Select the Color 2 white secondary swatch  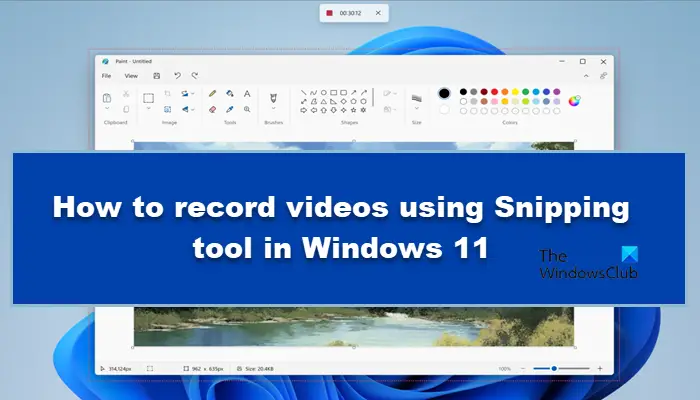(x=444, y=109)
